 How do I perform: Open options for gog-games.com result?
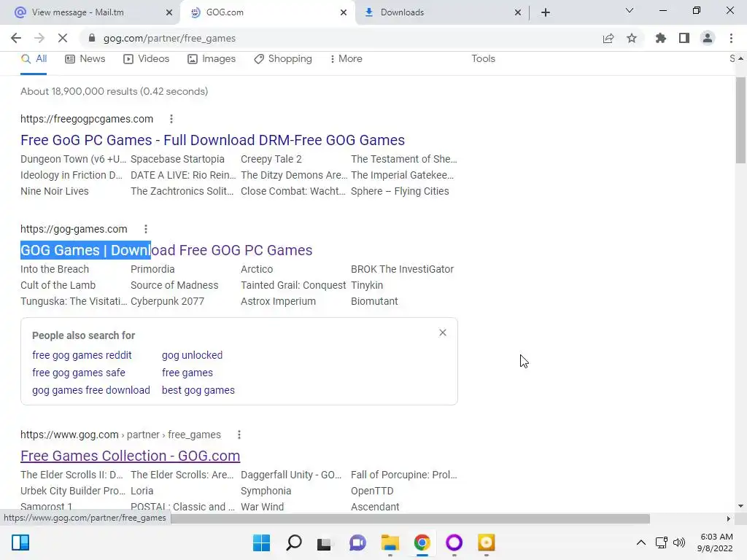tap(146, 229)
